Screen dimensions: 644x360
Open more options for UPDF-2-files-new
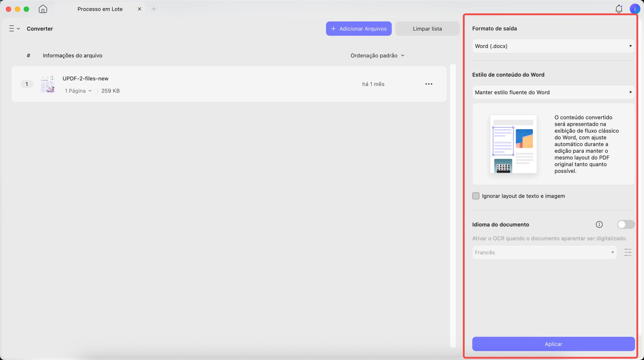pos(429,84)
